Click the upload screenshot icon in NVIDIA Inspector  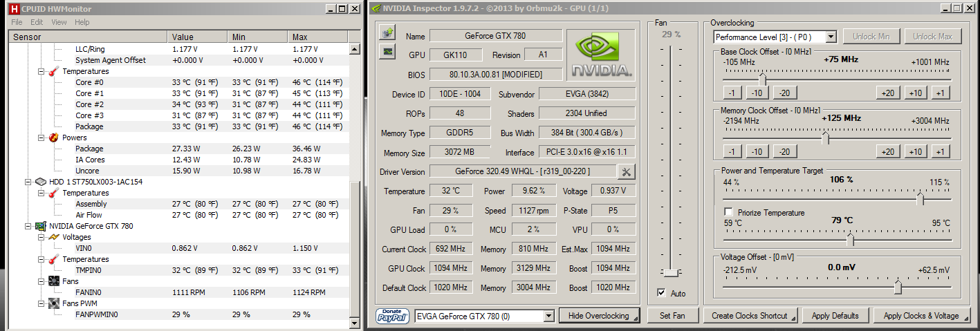387,32
